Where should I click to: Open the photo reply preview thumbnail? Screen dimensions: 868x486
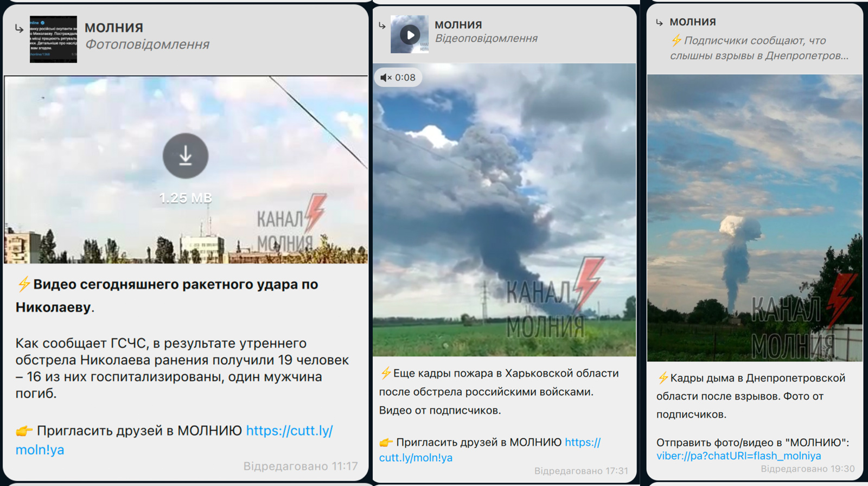coord(53,39)
